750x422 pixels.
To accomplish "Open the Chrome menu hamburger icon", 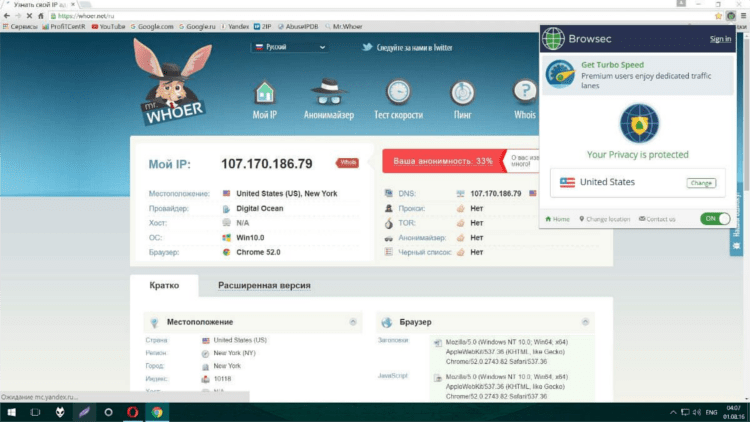I will 743,16.
